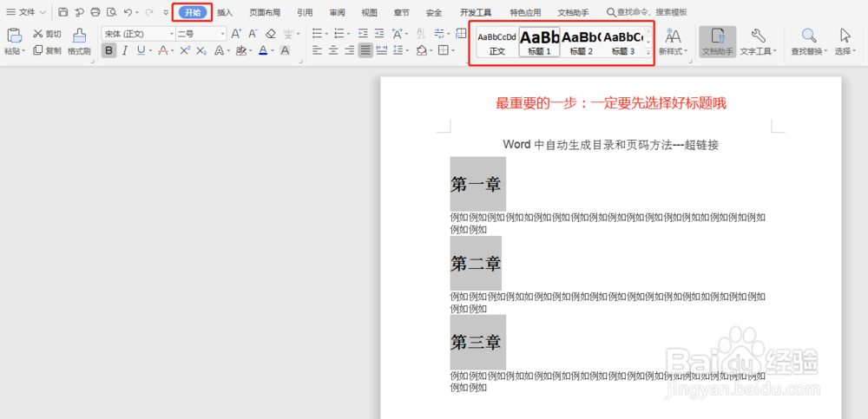Activate the 格式刷 format painter

(79, 42)
